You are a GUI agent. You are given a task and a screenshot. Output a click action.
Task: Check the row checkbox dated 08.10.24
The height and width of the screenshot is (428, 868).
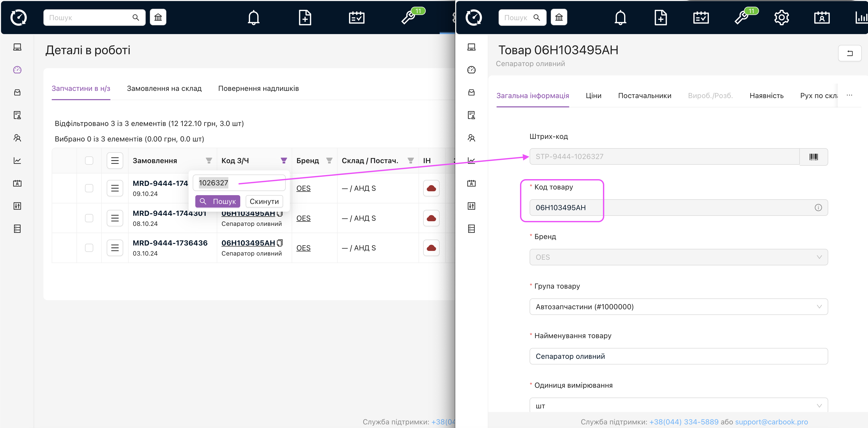click(89, 218)
